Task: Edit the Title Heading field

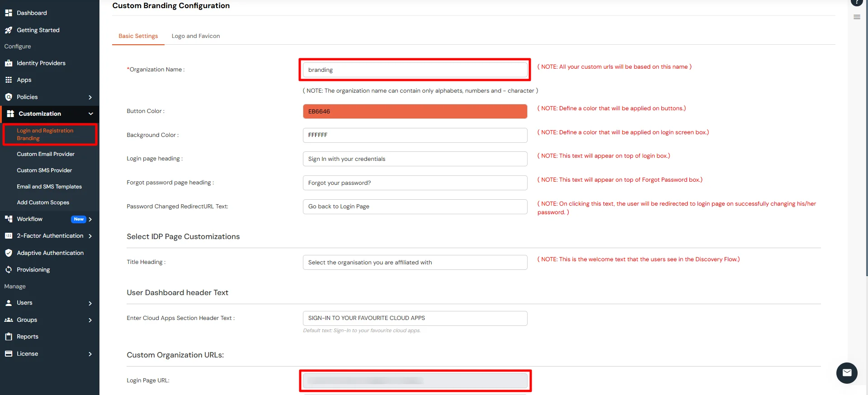Action: tap(415, 263)
